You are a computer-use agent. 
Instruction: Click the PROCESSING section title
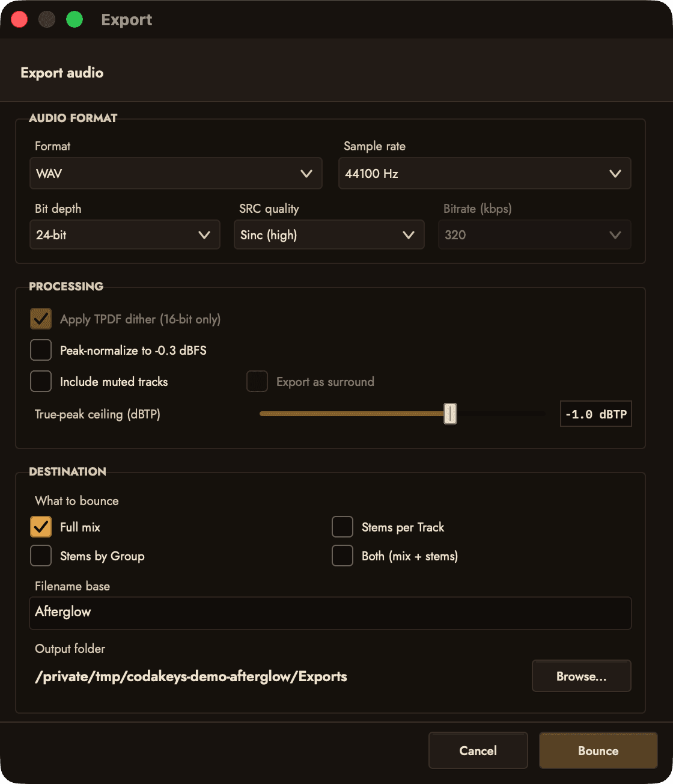[66, 286]
